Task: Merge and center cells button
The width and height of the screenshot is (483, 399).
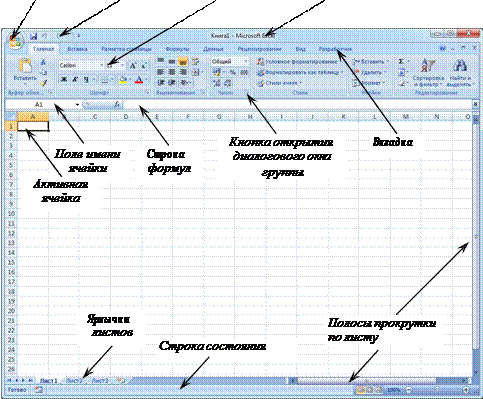Action: 195,72
